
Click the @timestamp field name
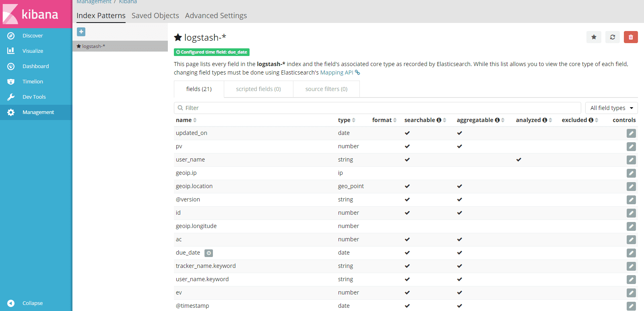pos(192,306)
